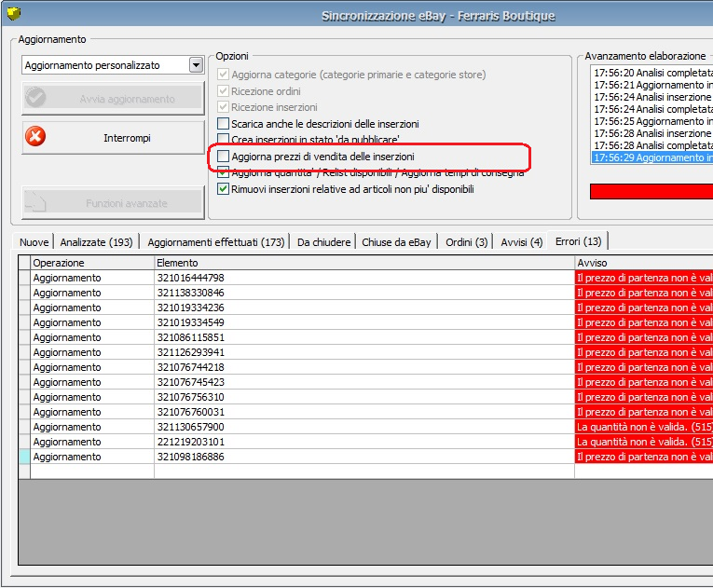The image size is (713, 588).
Task: Select log entry 17:56:29 Aggiornamento
Action: point(652,157)
